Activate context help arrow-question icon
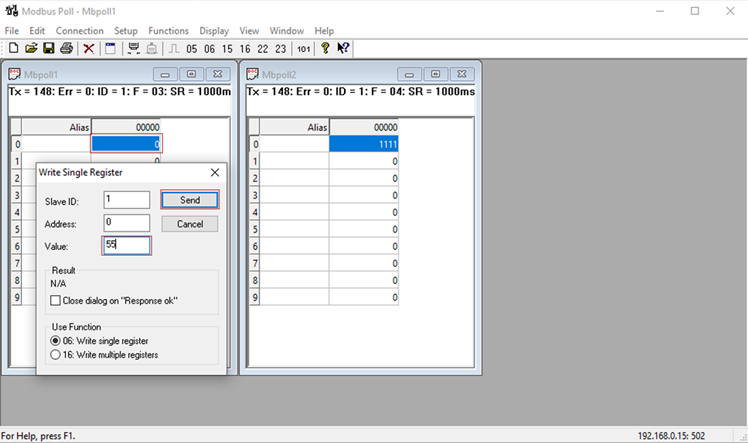748x443 pixels. (x=343, y=48)
